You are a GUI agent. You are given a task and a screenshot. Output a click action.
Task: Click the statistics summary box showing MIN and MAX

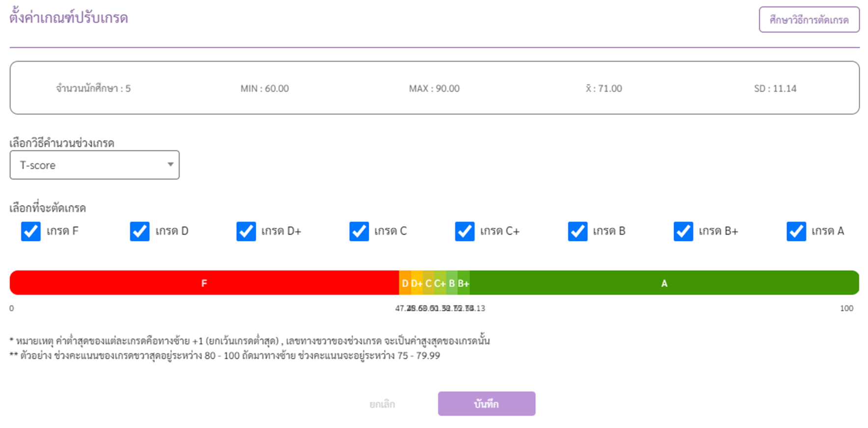[x=434, y=88]
